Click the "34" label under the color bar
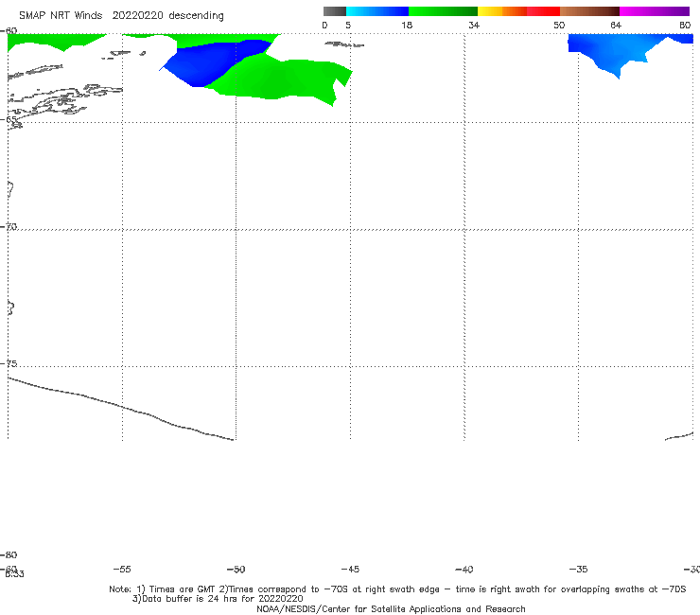 pos(474,25)
